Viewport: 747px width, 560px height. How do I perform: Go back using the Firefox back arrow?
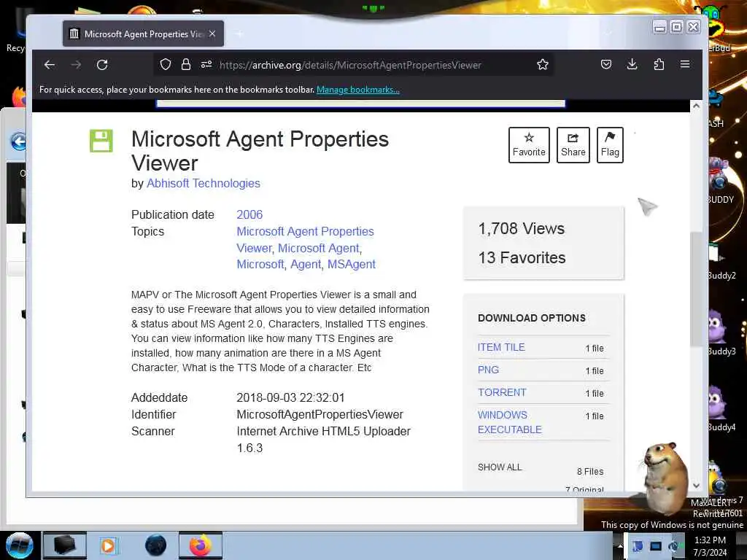pyautogui.click(x=50, y=65)
